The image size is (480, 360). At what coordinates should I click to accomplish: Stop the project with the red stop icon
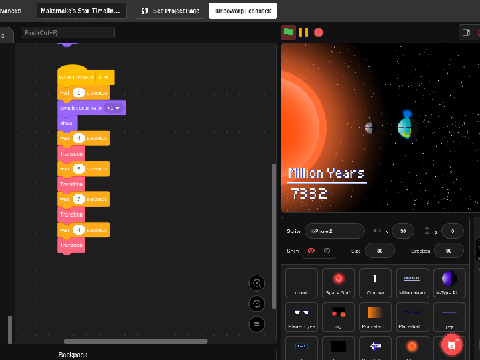pyautogui.click(x=318, y=32)
